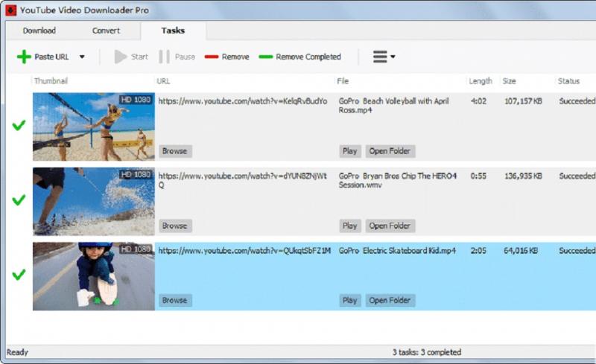This screenshot has height=364, width=596.
Task: Sort by the Status column header
Action: [568, 81]
